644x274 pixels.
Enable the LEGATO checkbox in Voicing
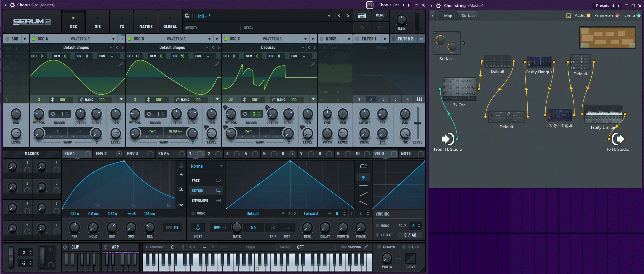(x=377, y=235)
